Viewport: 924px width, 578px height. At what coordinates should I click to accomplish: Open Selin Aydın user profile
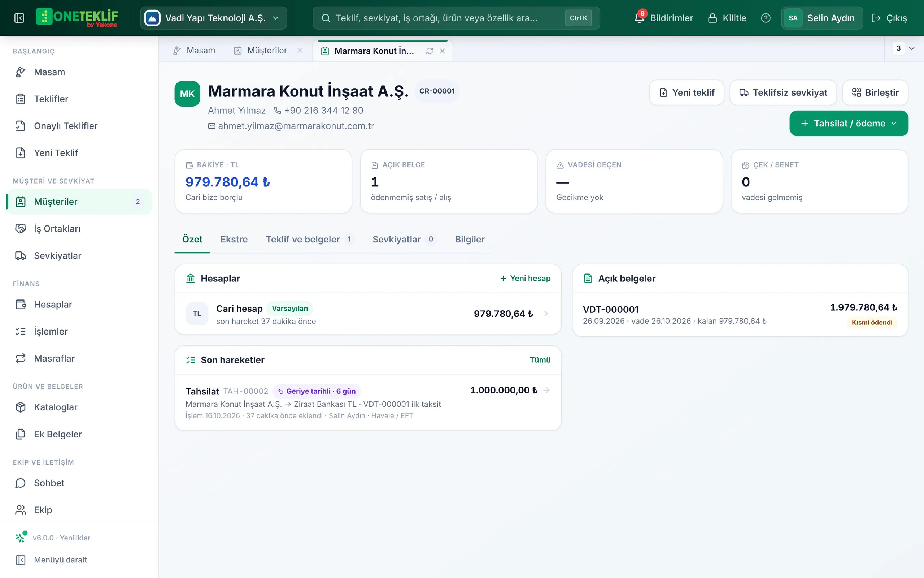(821, 18)
